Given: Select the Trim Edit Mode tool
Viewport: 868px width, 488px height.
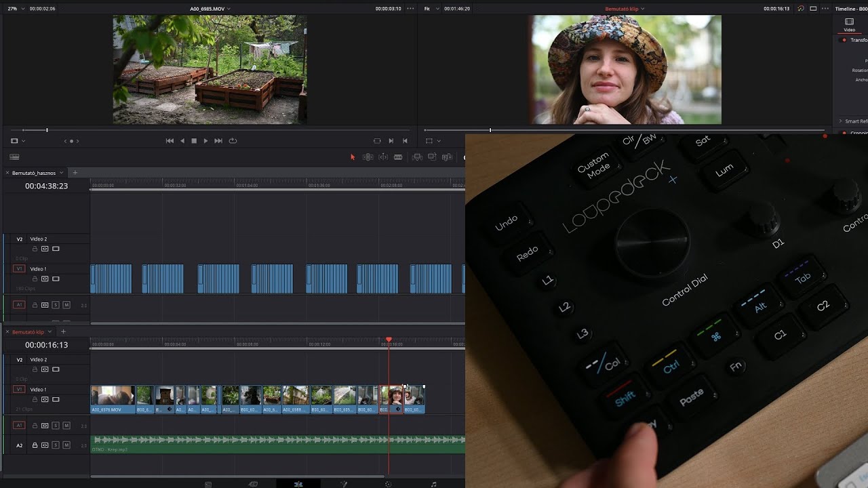Looking at the screenshot, I should pyautogui.click(x=368, y=157).
